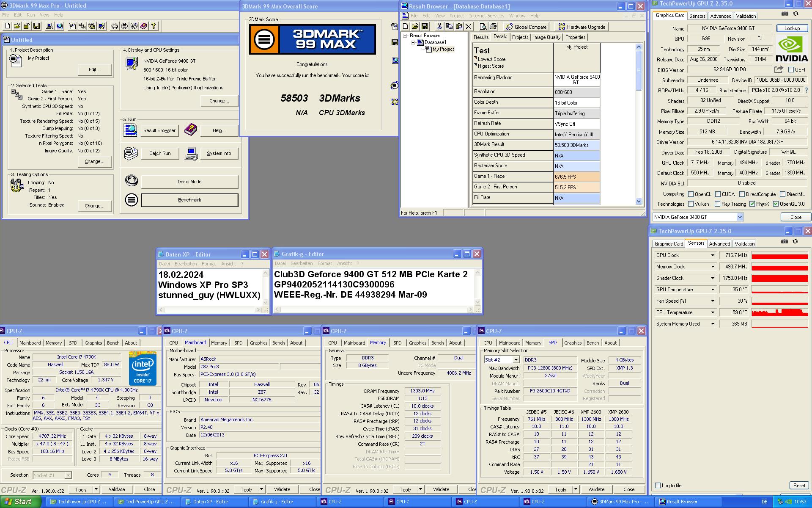The width and height of the screenshot is (812, 508).
Task: Open GPU Clock sensor dropdown arrow
Action: (713, 255)
